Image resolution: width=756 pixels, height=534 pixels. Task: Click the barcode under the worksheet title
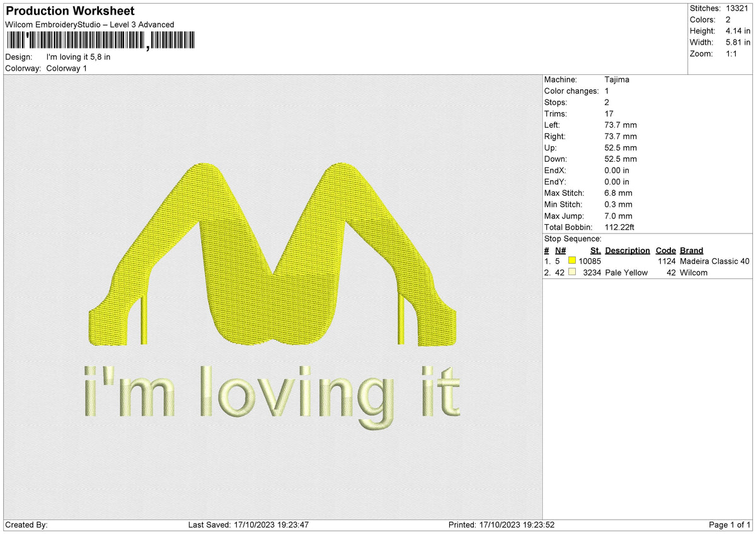[100, 42]
